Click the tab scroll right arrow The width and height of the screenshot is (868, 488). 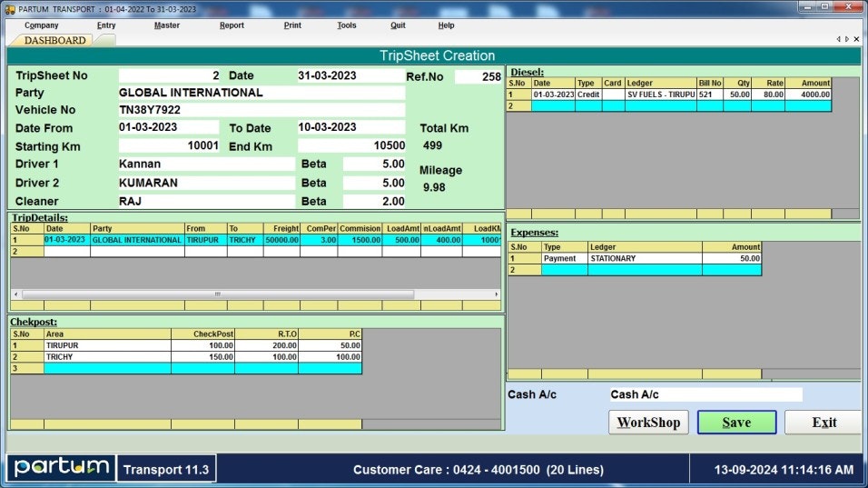point(847,39)
